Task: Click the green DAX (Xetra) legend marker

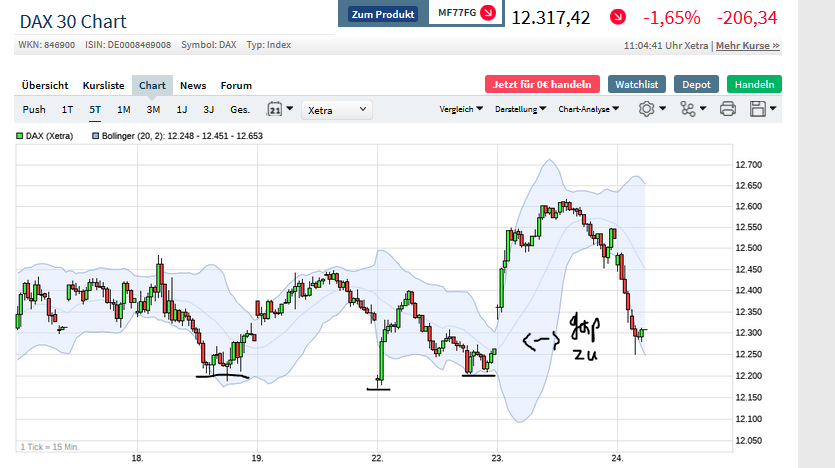Action: 20,134
